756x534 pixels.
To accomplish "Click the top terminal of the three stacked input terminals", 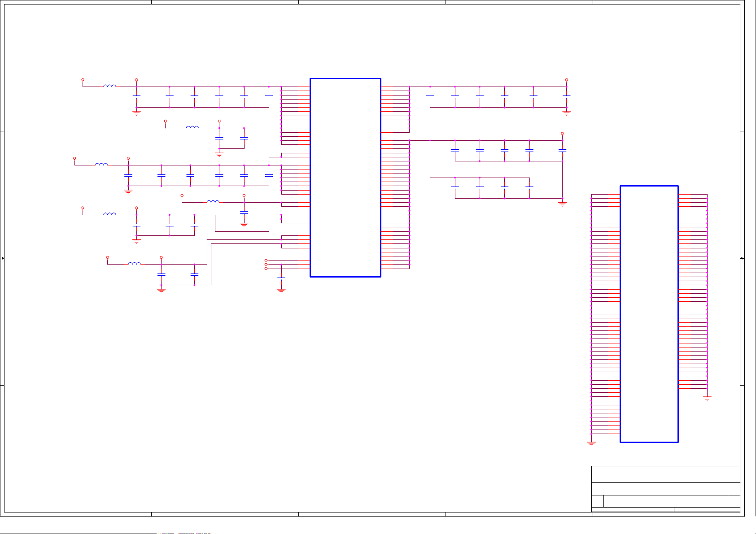I will pos(266,260).
